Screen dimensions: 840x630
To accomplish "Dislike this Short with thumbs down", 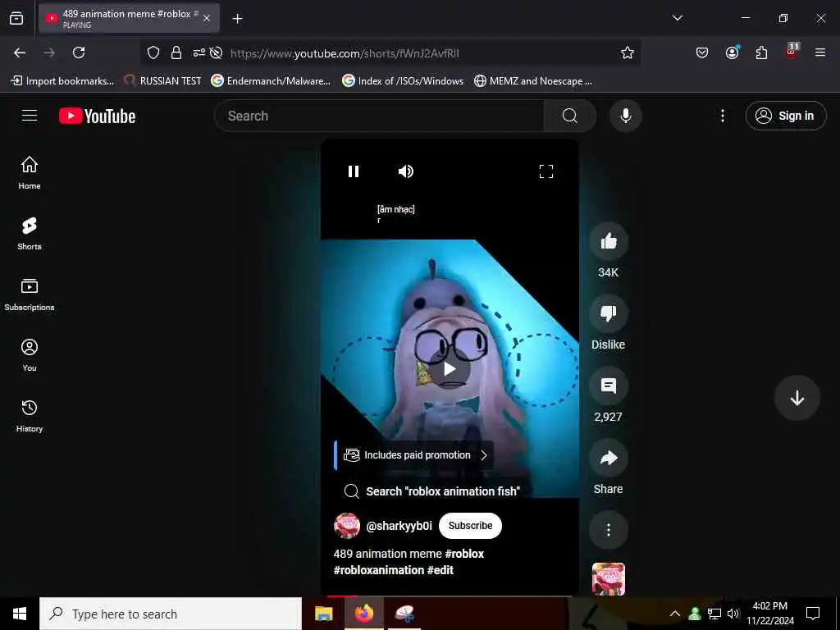I will 608,313.
